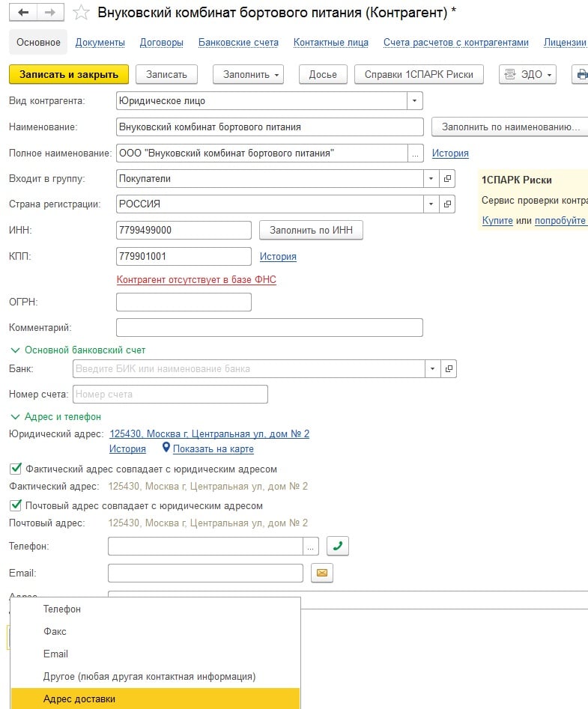Click the forward arrow navigation button
588x709 pixels.
point(49,13)
